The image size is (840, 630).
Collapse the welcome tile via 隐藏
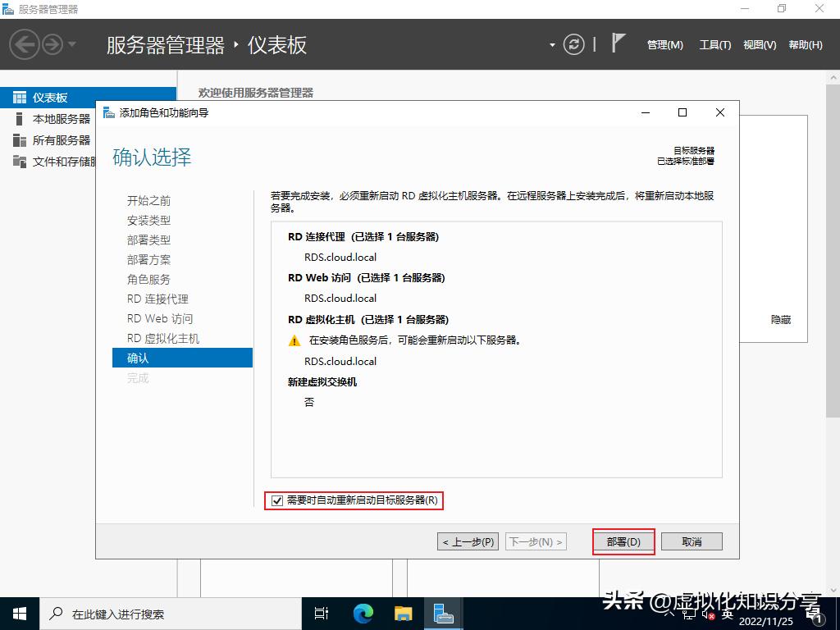pos(779,320)
